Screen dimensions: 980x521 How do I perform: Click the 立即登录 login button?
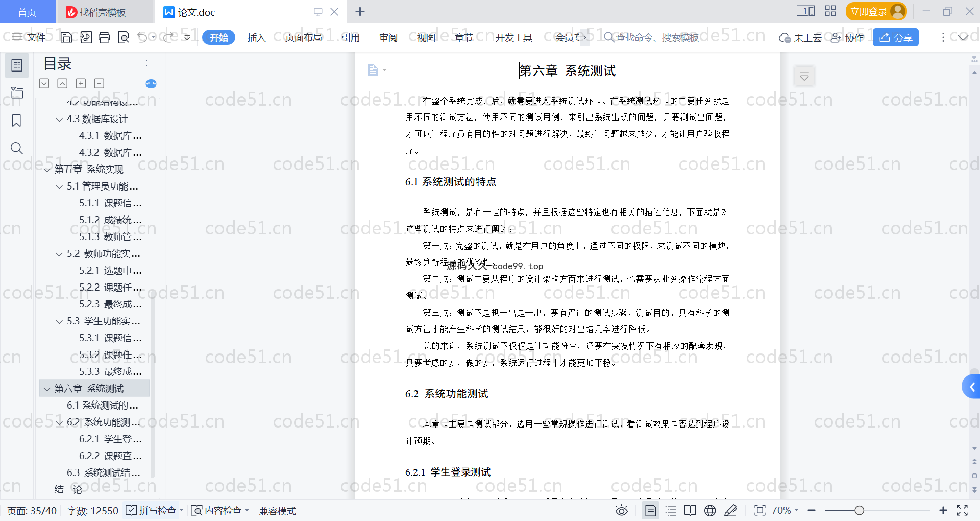pos(876,11)
